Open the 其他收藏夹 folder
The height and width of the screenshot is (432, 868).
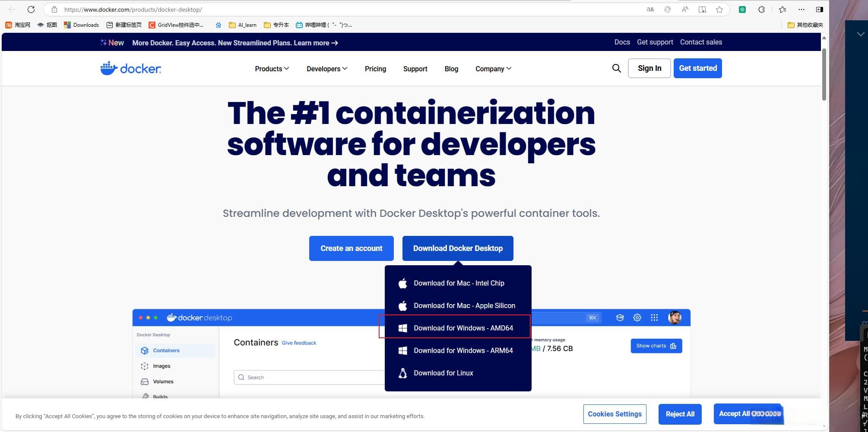[x=805, y=25]
